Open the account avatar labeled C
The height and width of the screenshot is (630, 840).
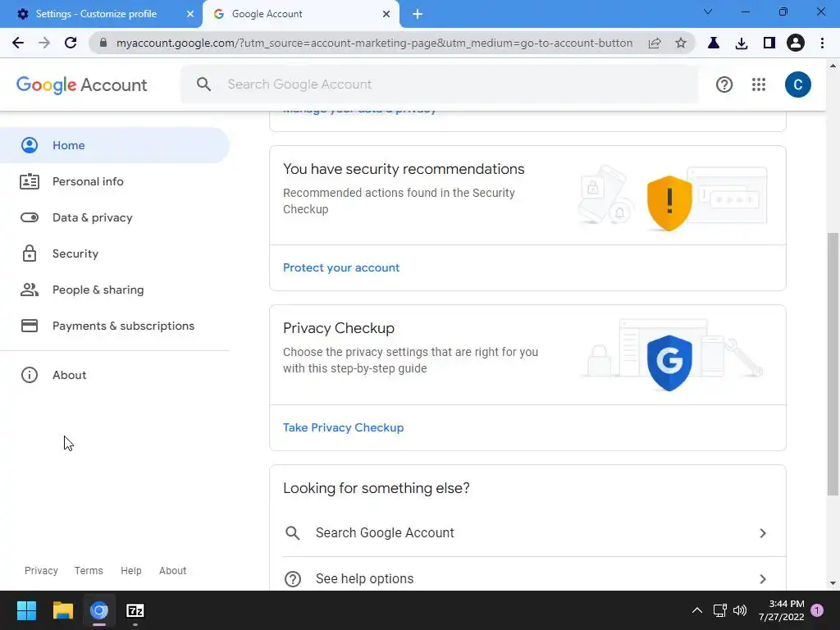[797, 84]
